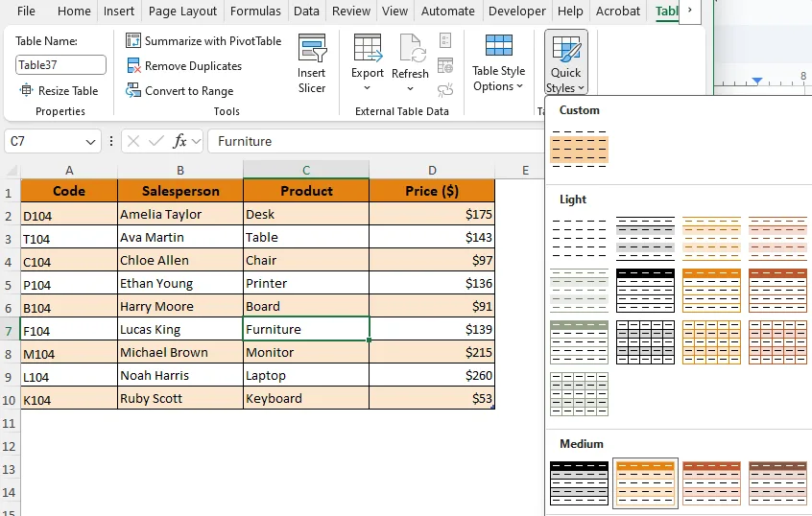Open the Developer tab
812x516 pixels.
[516, 11]
